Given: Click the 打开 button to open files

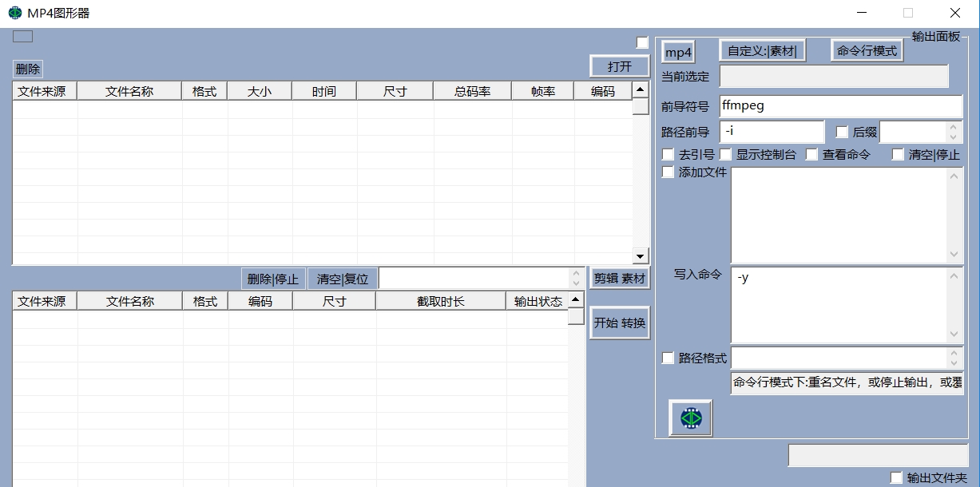Looking at the screenshot, I should click(x=619, y=65).
